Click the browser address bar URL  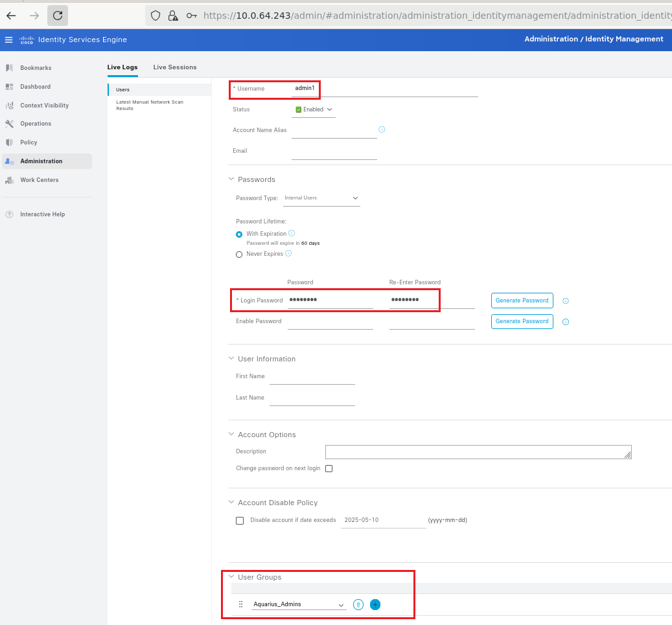pyautogui.click(x=437, y=16)
